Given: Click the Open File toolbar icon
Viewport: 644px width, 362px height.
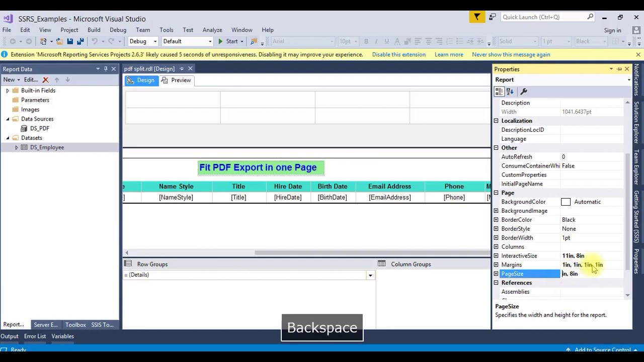Looking at the screenshot, I should tap(59, 41).
